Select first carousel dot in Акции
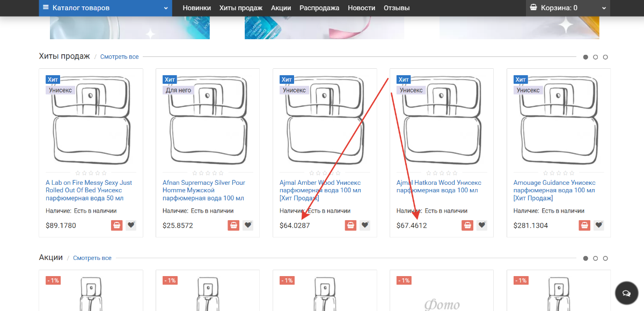644x311 pixels. pyautogui.click(x=586, y=258)
